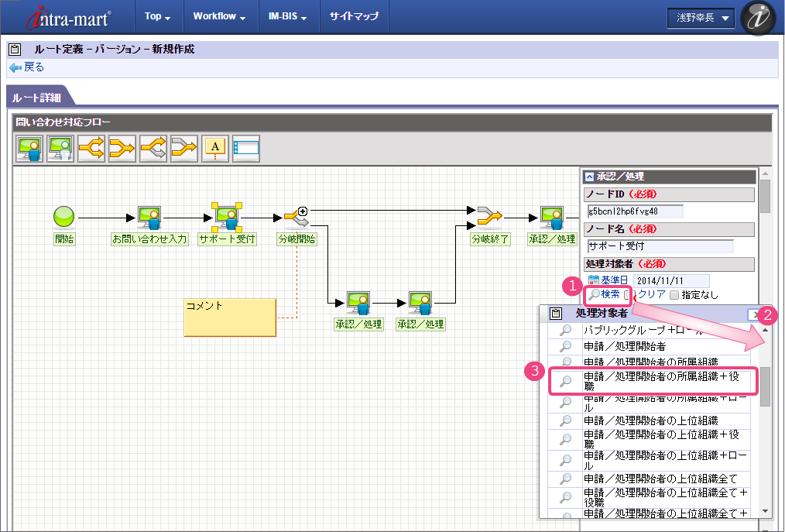Select the comment tool labeled A

tap(215, 149)
